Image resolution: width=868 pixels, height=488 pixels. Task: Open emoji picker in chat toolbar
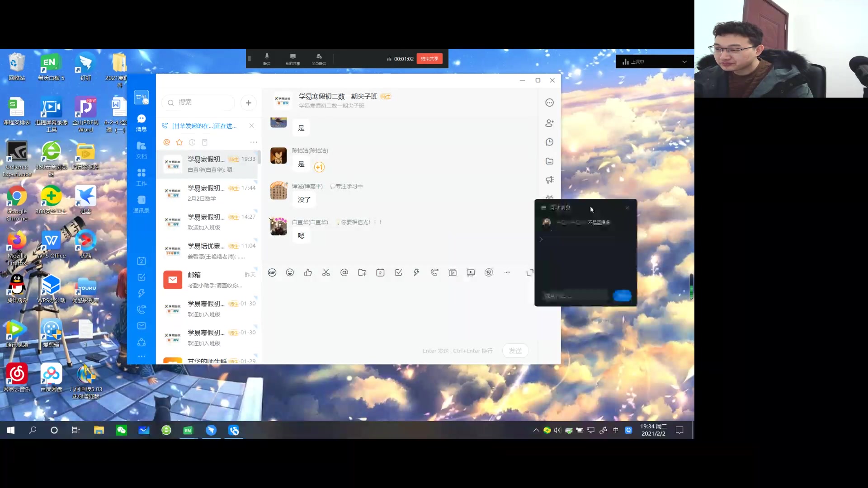pyautogui.click(x=290, y=272)
